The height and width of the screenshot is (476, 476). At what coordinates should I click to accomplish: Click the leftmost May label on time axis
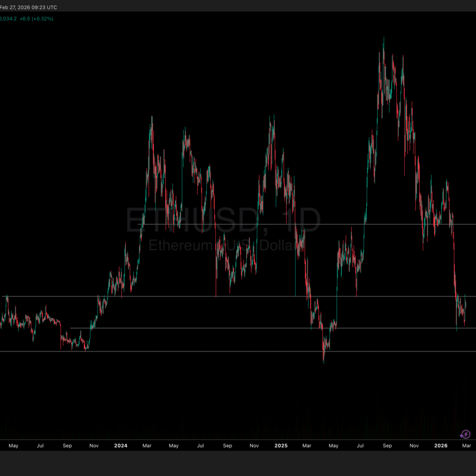tap(13, 445)
